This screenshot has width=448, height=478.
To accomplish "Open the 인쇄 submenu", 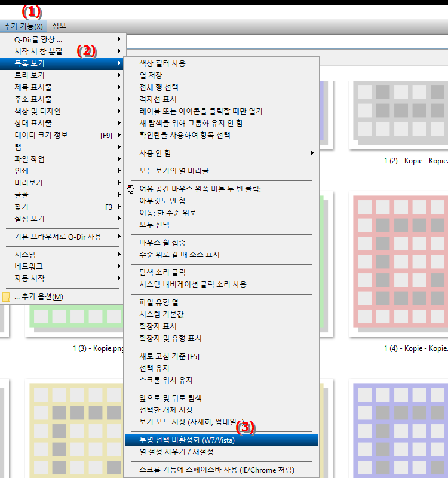I will click(62, 171).
